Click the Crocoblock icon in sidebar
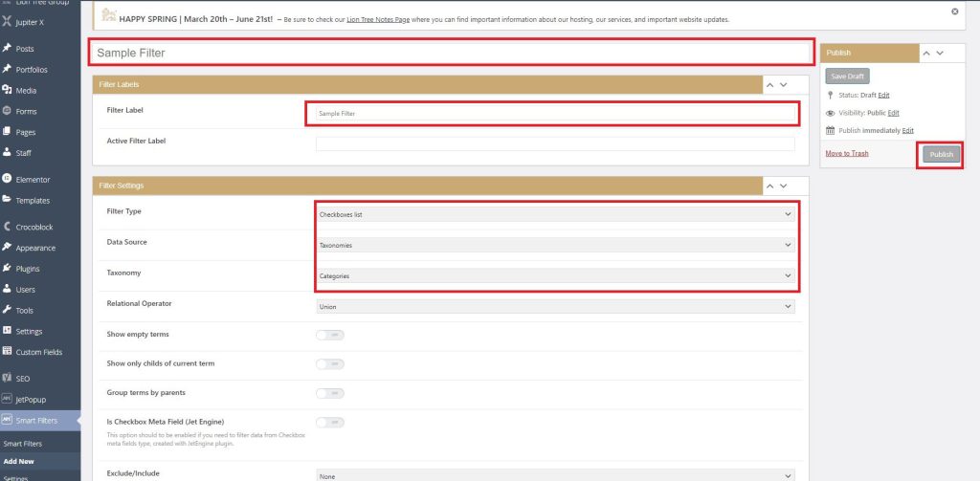The width and height of the screenshot is (980, 481). pos(8,227)
